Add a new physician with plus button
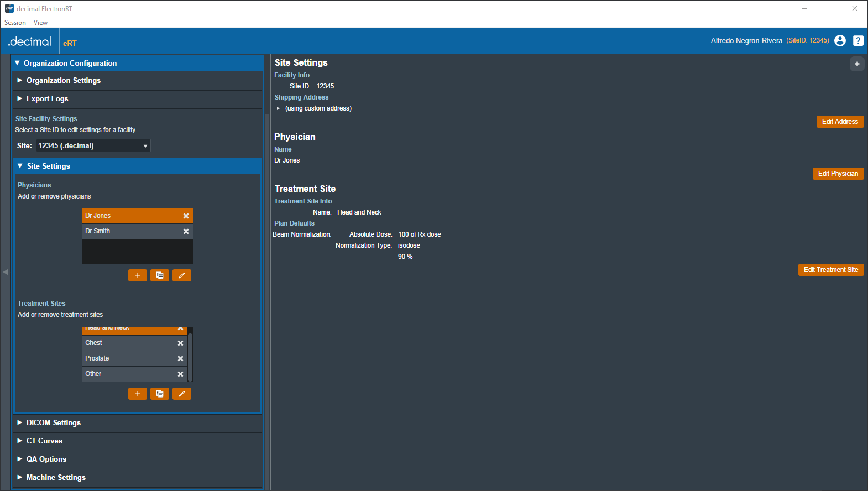 (x=138, y=275)
